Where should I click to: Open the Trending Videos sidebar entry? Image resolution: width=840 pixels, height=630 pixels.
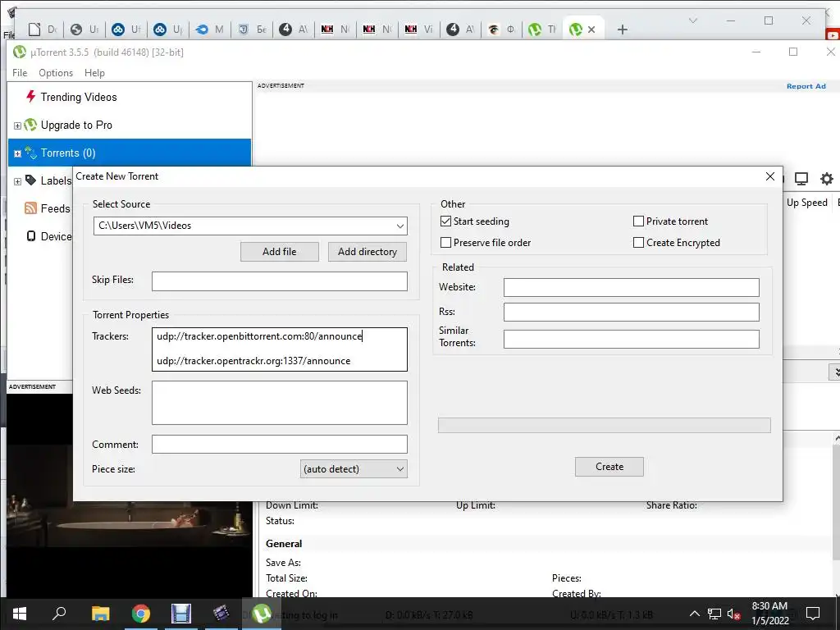78,97
